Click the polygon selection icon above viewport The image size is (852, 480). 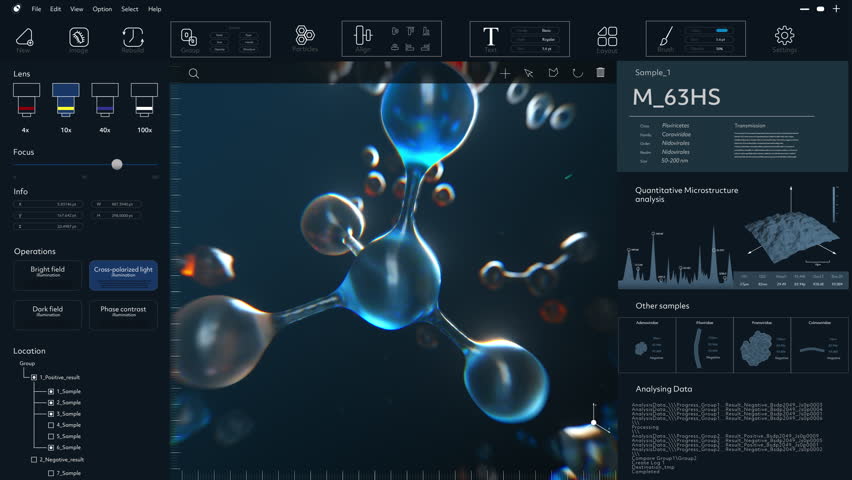553,73
